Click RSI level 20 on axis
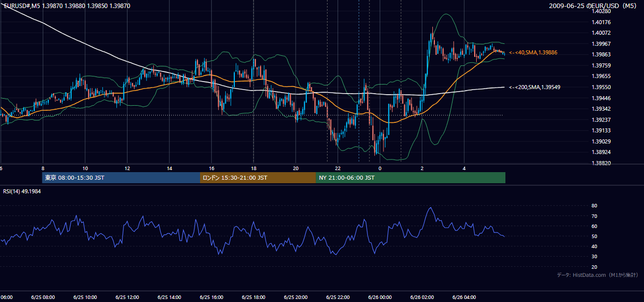This screenshot has width=644, height=302. click(594, 267)
